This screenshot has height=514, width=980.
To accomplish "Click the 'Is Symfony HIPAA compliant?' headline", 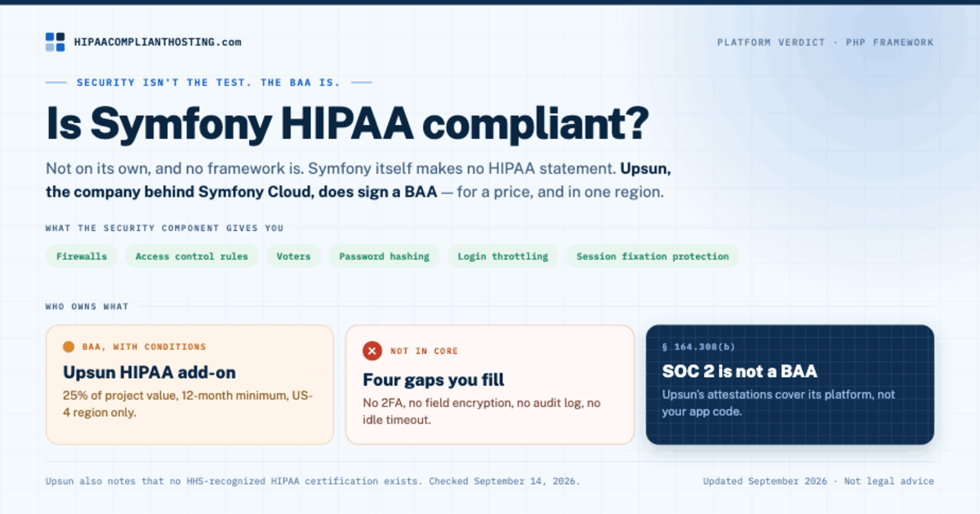I will 347,123.
